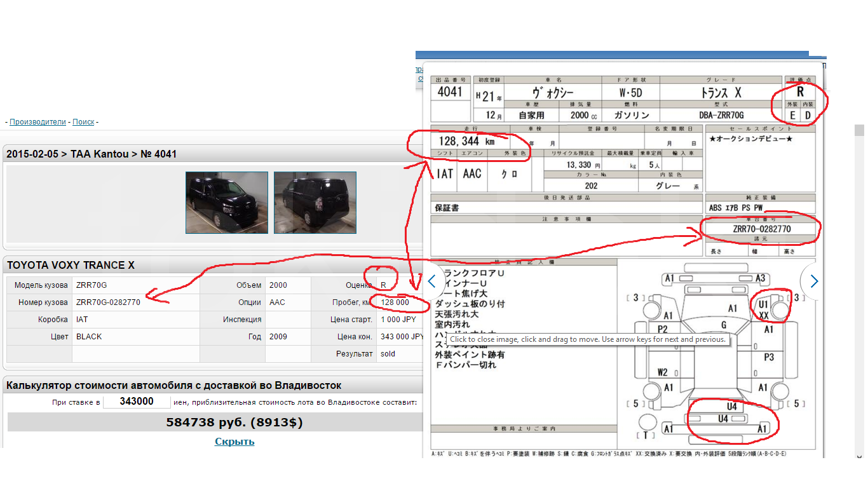The image size is (868, 488).
Task: Click the bid rate field showing 343000
Action: coord(137,402)
